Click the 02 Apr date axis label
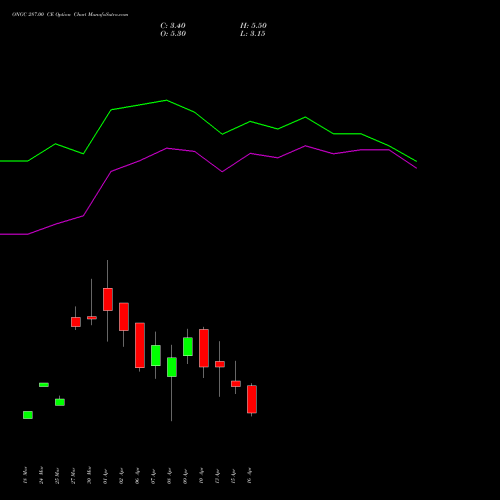This screenshot has height=500, width=500. 121,475
